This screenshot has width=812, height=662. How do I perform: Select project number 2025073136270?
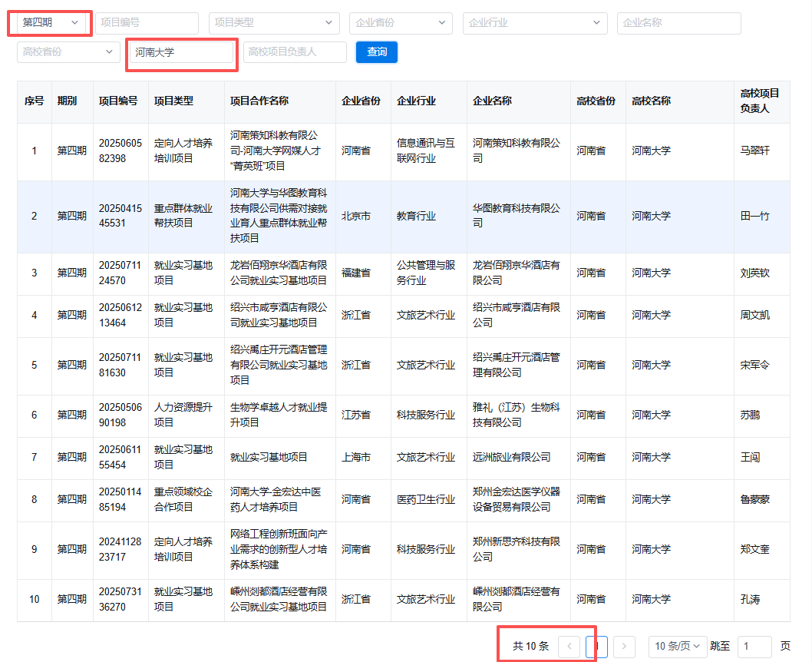click(x=120, y=599)
